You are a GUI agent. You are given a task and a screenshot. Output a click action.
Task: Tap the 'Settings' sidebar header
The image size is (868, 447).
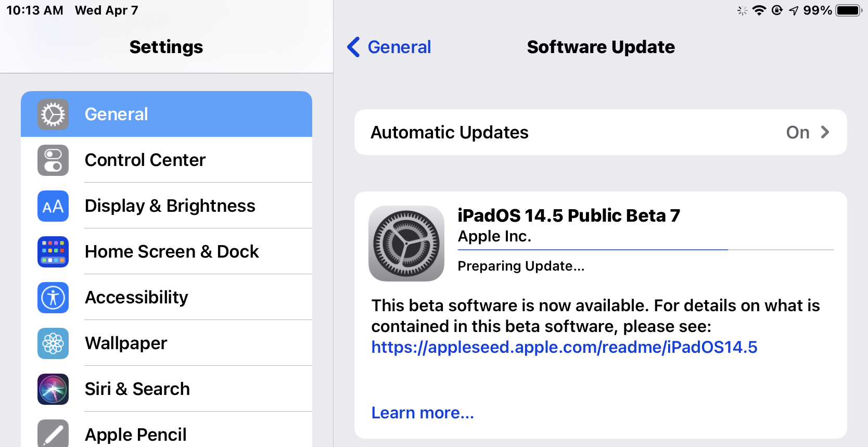(x=167, y=47)
